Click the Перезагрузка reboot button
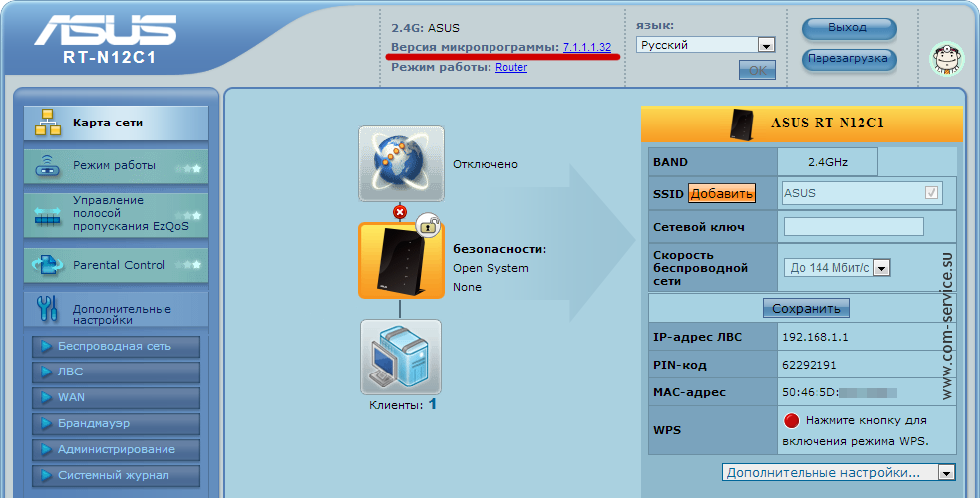 pos(848,59)
